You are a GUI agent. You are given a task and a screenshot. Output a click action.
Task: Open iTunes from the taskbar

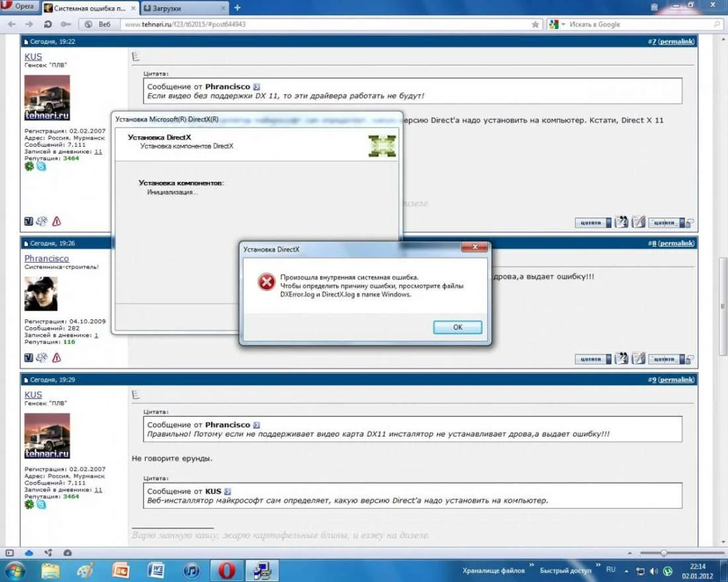tap(191, 570)
